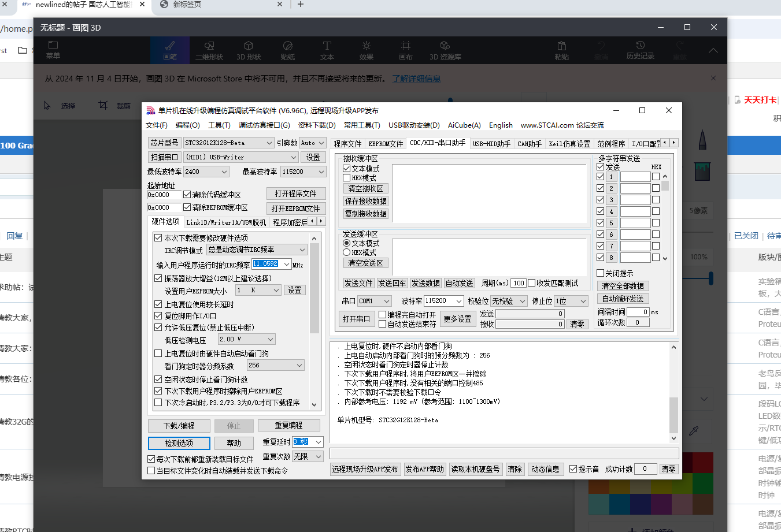Open the 效果 (Effects) panel

tap(366, 50)
